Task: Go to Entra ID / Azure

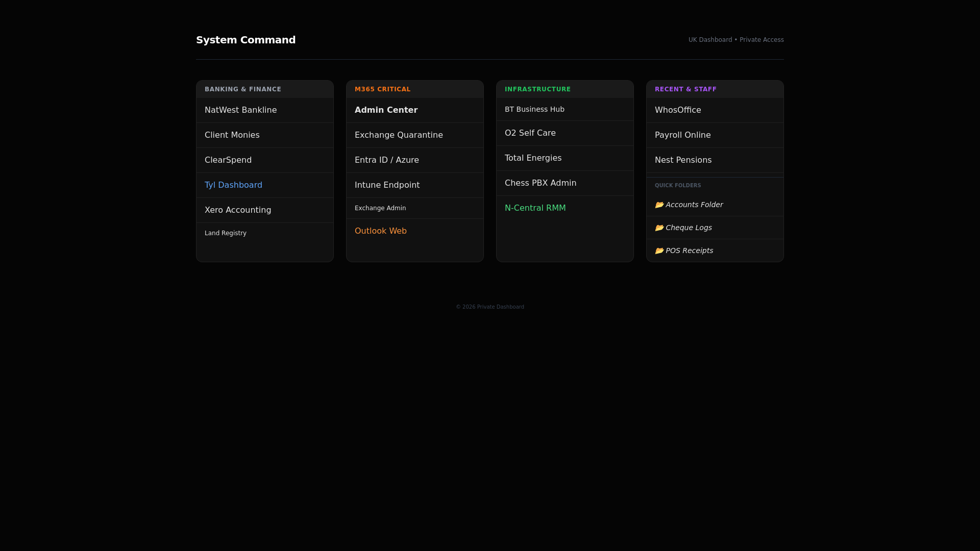Action: [415, 160]
